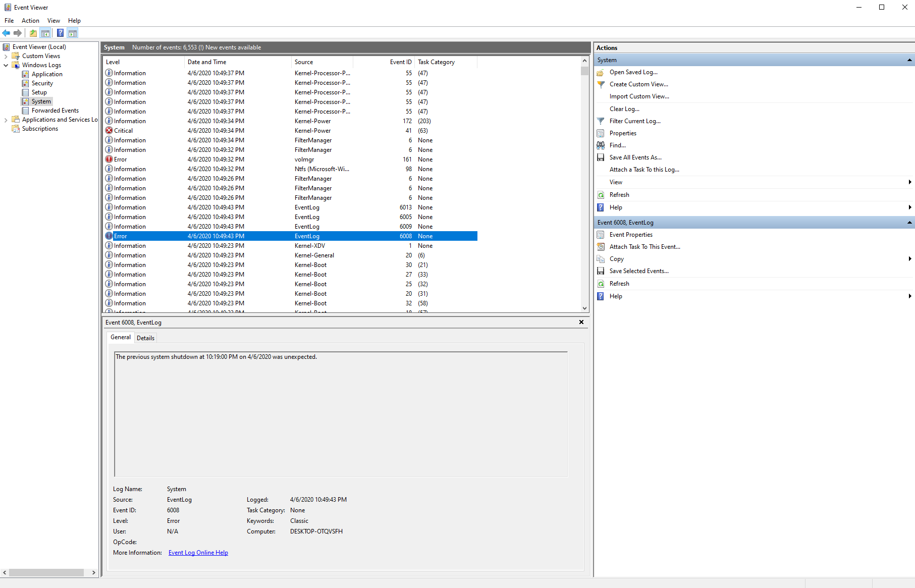Select the Kernel-XDV event row

point(290,246)
